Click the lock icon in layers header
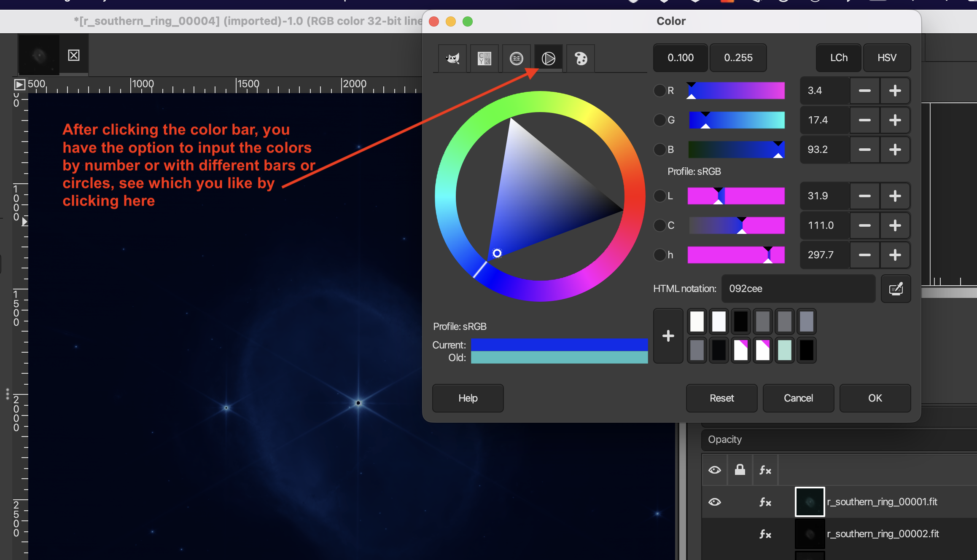 coord(740,469)
